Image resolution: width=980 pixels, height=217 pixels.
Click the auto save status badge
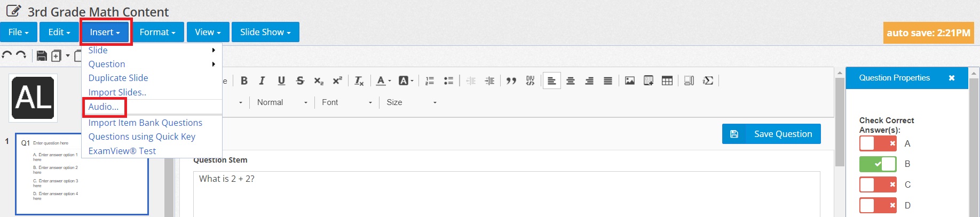coord(928,33)
